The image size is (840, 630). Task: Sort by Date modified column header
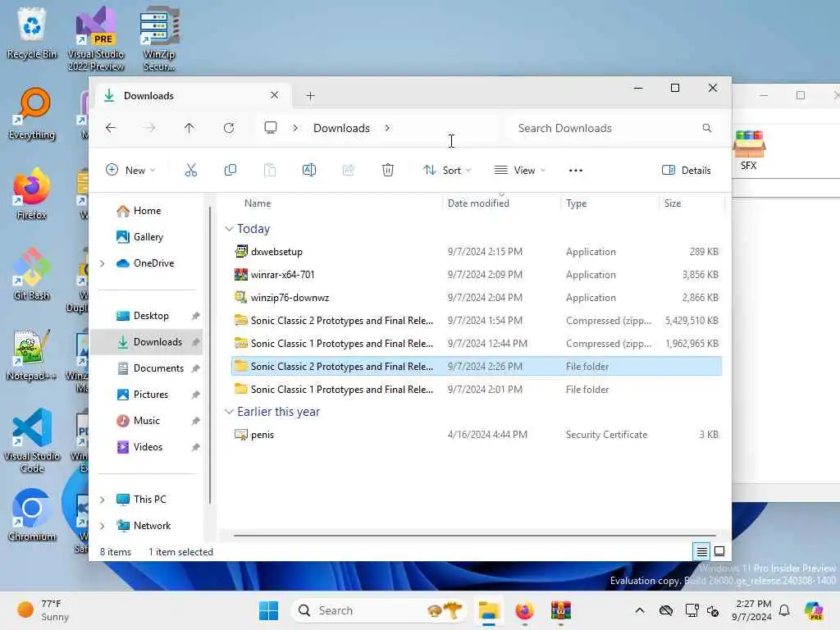[502, 203]
